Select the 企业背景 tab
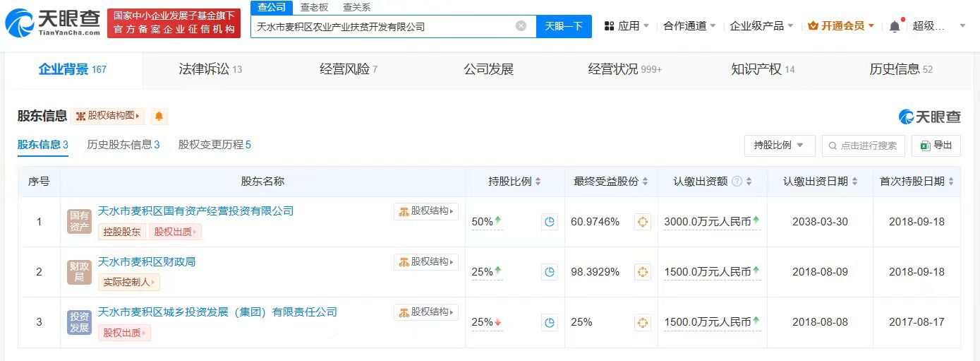This screenshot has width=980, height=361. [x=72, y=69]
